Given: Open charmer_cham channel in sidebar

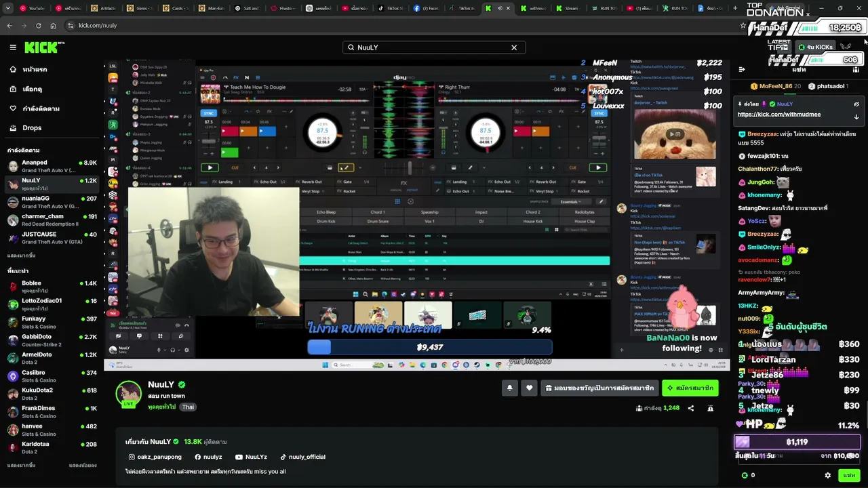Looking at the screenshot, I should 52,220.
